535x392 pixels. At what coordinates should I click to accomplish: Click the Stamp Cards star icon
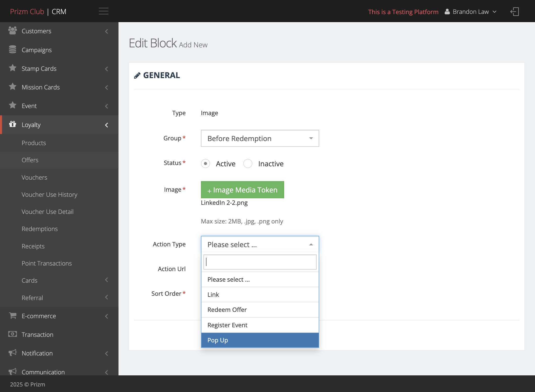[12, 68]
